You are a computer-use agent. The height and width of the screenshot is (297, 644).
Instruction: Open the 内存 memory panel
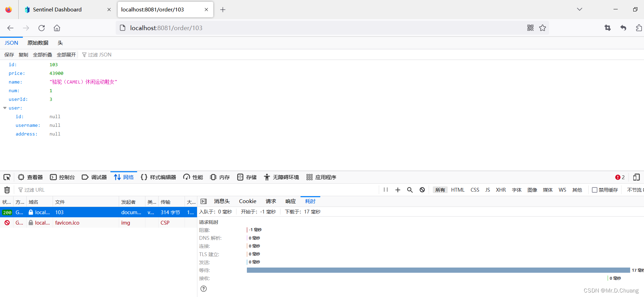(220, 177)
